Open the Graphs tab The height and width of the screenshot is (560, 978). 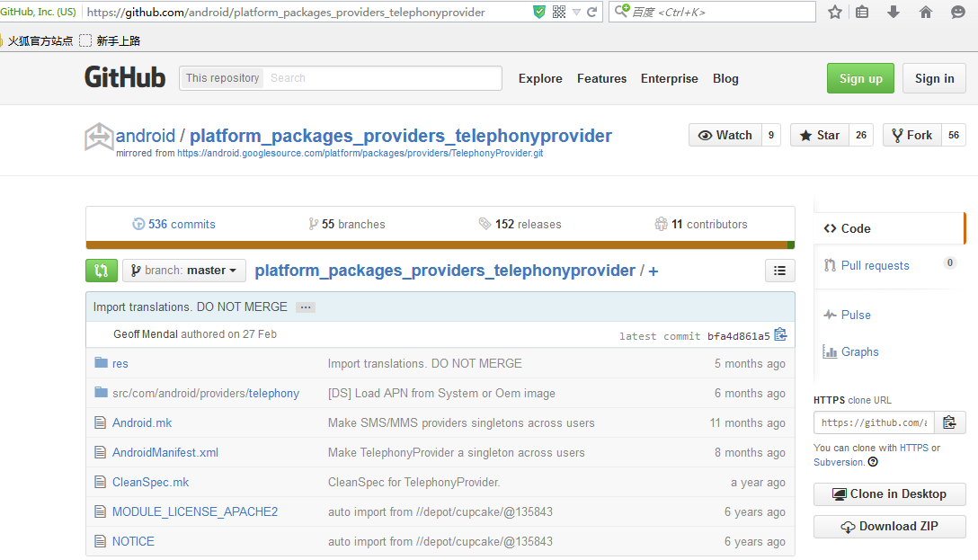[x=859, y=351]
